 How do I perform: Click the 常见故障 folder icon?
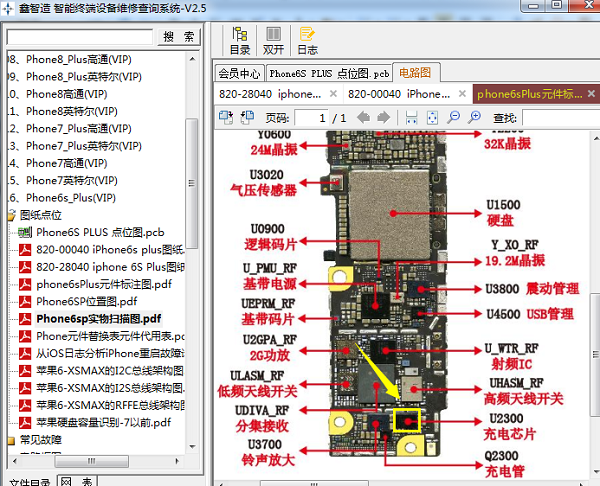(11, 440)
